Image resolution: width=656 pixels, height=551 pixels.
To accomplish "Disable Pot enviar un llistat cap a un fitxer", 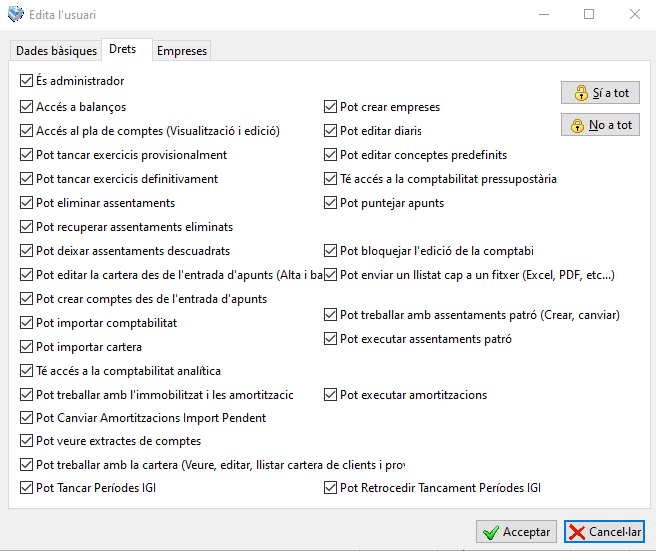I will coord(331,274).
